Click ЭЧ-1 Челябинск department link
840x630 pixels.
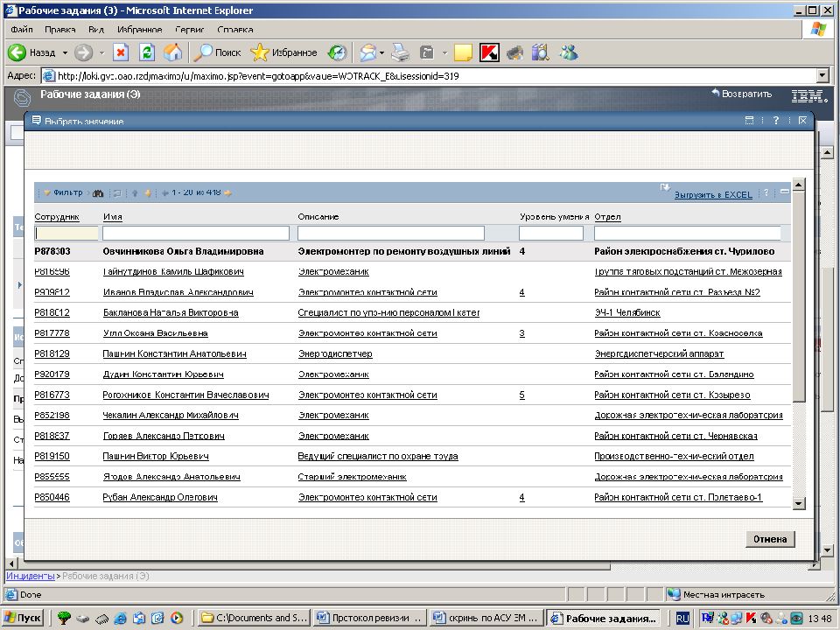[626, 313]
